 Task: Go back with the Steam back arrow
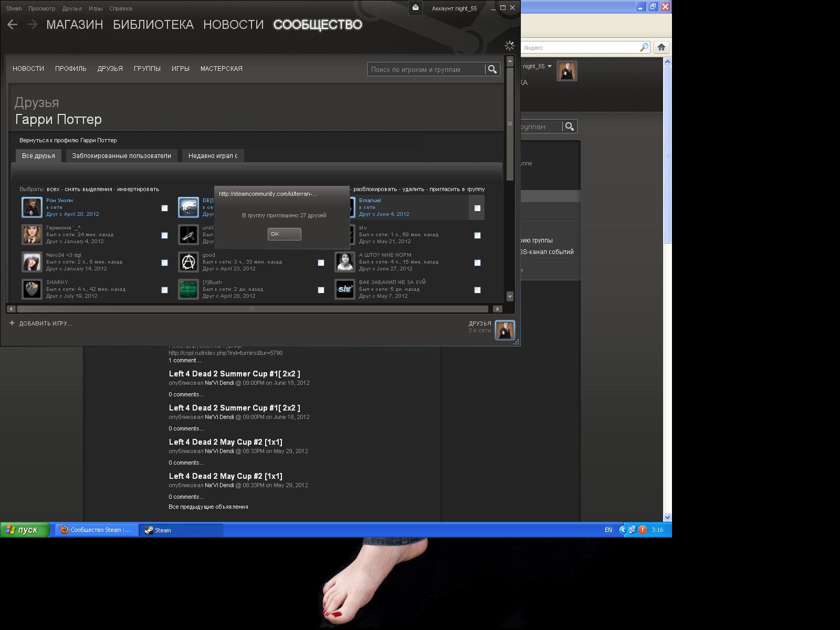point(13,25)
